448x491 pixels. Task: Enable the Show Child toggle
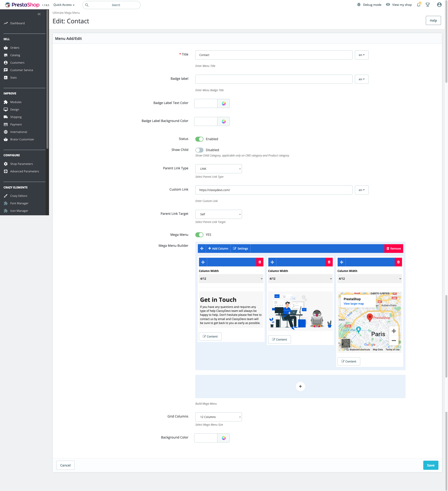point(199,150)
